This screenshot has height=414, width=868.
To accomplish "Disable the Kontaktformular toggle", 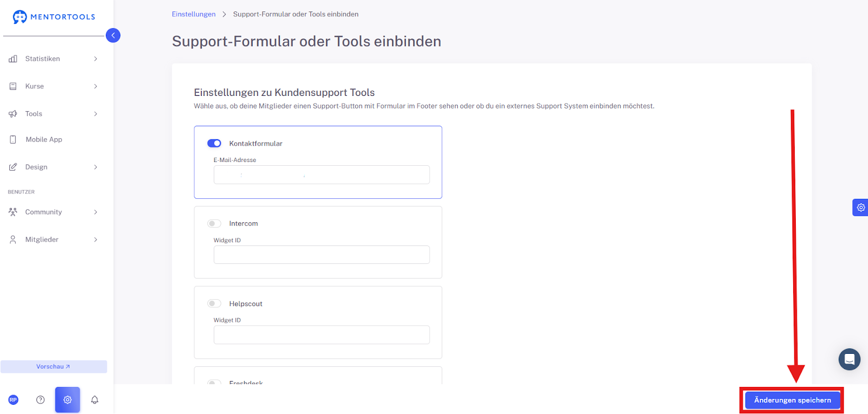I will [x=214, y=144].
